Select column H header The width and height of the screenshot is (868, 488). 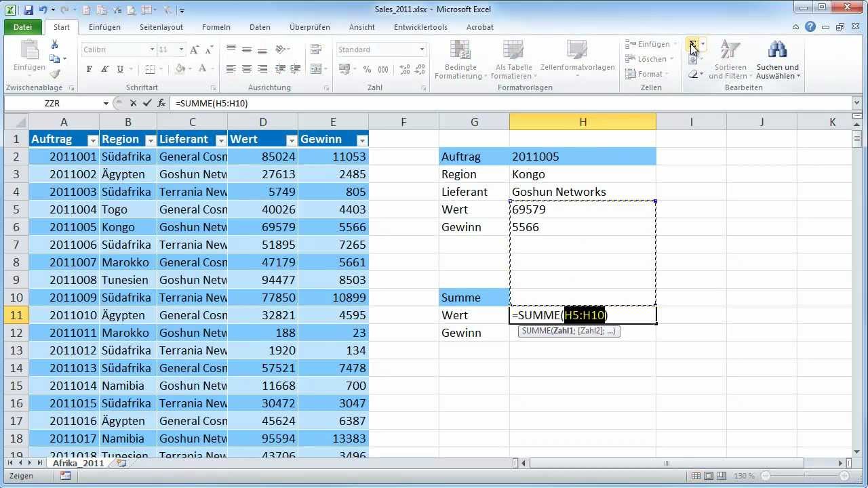pyautogui.click(x=583, y=122)
